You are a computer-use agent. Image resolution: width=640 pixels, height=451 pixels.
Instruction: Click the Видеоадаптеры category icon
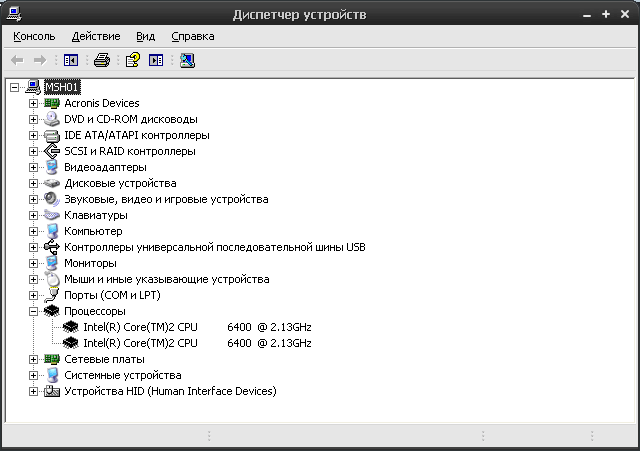click(53, 167)
